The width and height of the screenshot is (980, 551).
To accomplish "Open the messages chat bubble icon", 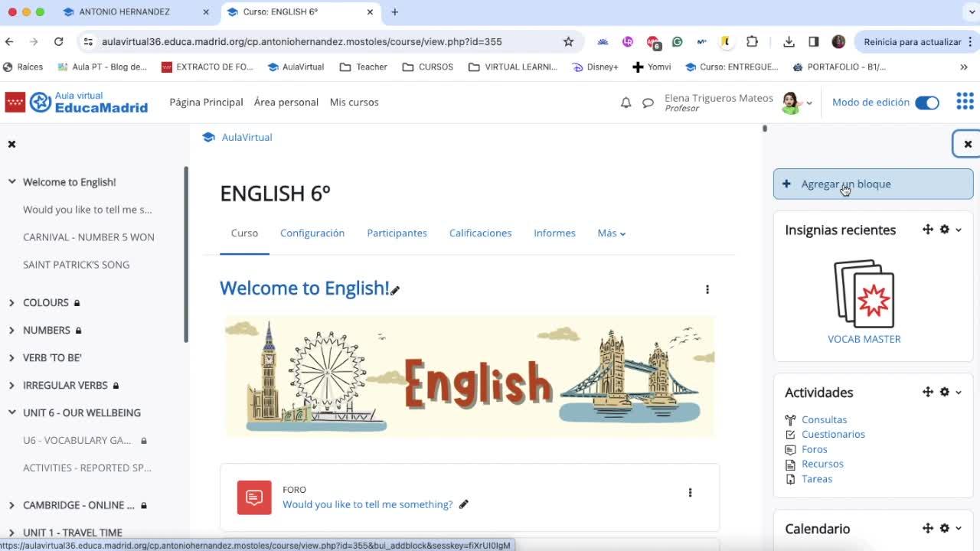I will click(648, 103).
